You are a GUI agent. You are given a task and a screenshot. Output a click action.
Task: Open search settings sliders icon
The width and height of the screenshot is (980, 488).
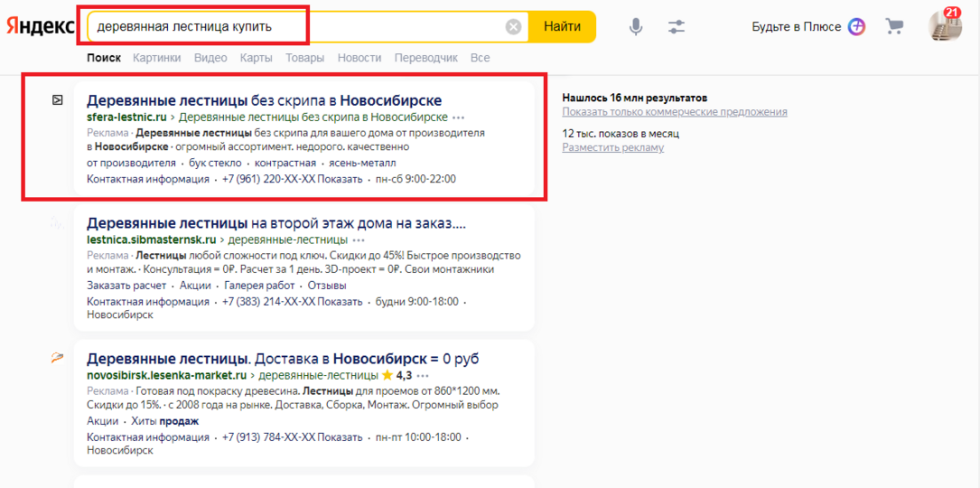(677, 27)
